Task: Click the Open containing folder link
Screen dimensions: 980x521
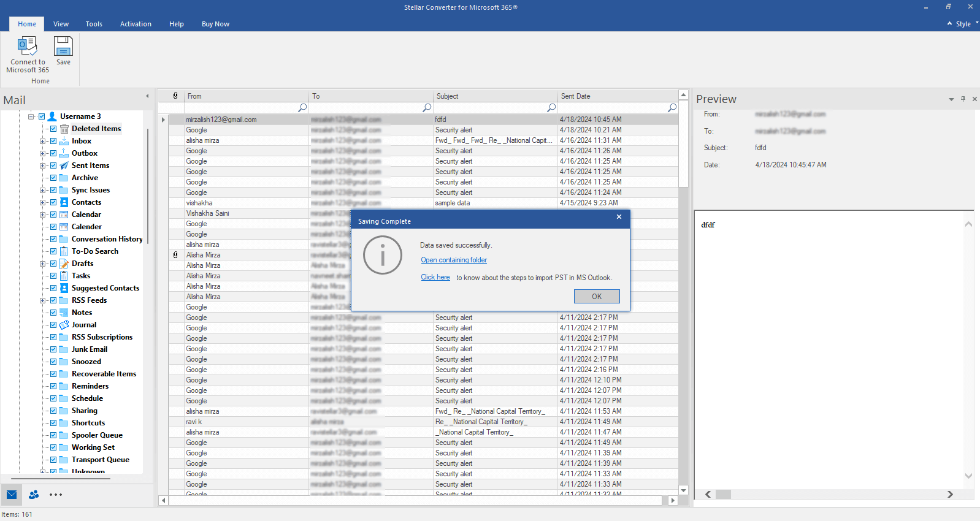Action: click(x=454, y=260)
